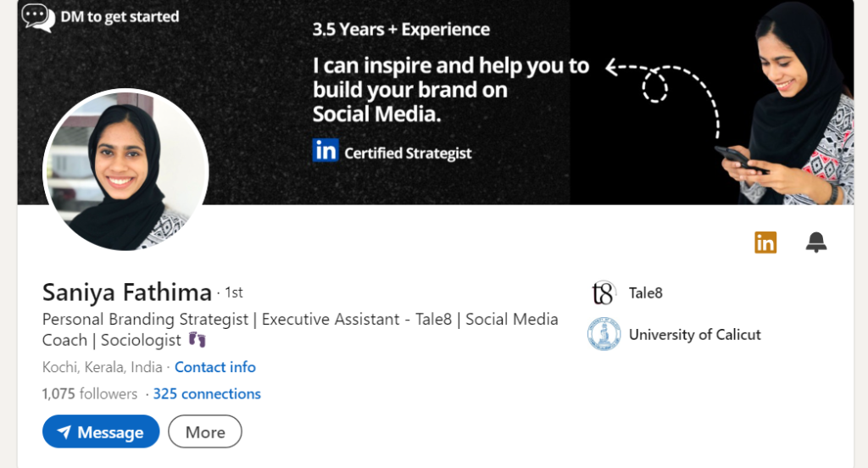Send a message using the Message button

click(x=101, y=432)
